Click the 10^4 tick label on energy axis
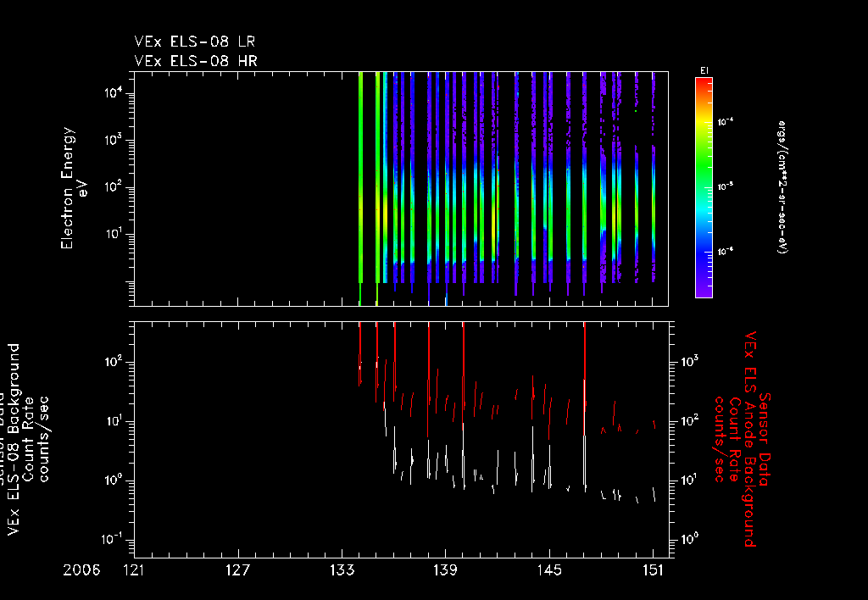This screenshot has width=868, height=600. [112, 92]
